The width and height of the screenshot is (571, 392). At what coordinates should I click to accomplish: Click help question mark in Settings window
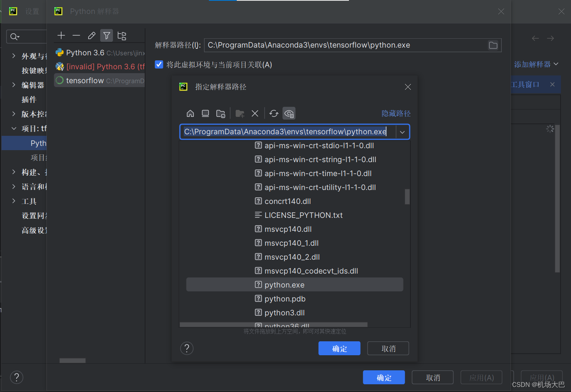pyautogui.click(x=17, y=377)
